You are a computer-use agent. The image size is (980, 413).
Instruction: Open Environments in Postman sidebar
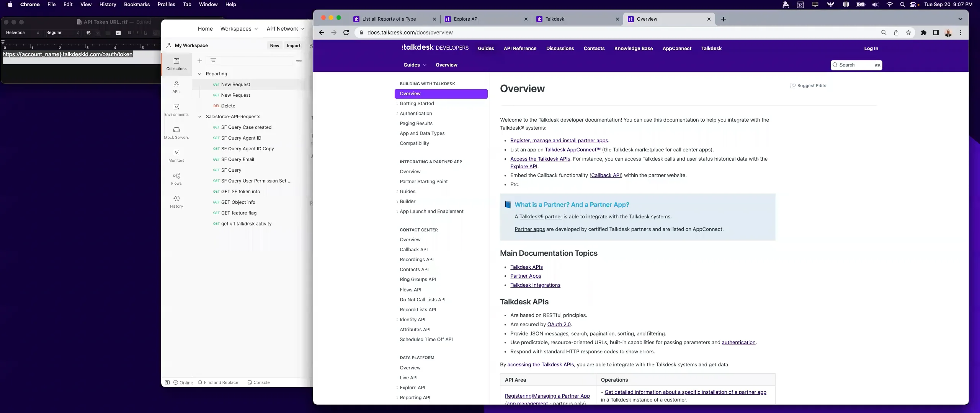[x=176, y=110]
